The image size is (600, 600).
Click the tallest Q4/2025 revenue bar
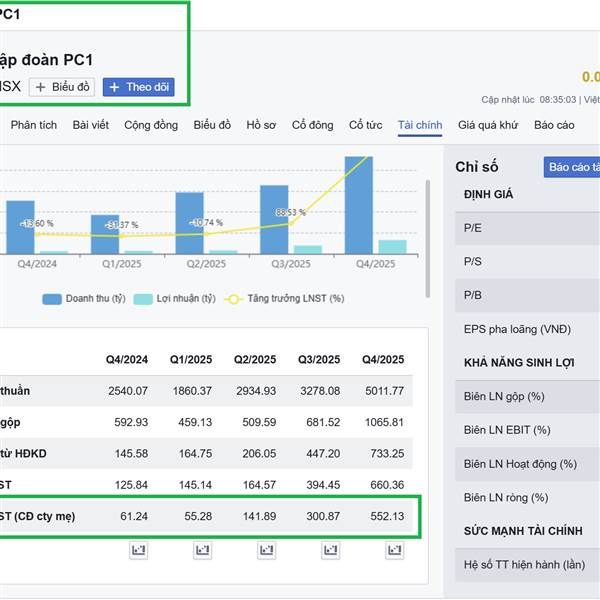pyautogui.click(x=358, y=205)
